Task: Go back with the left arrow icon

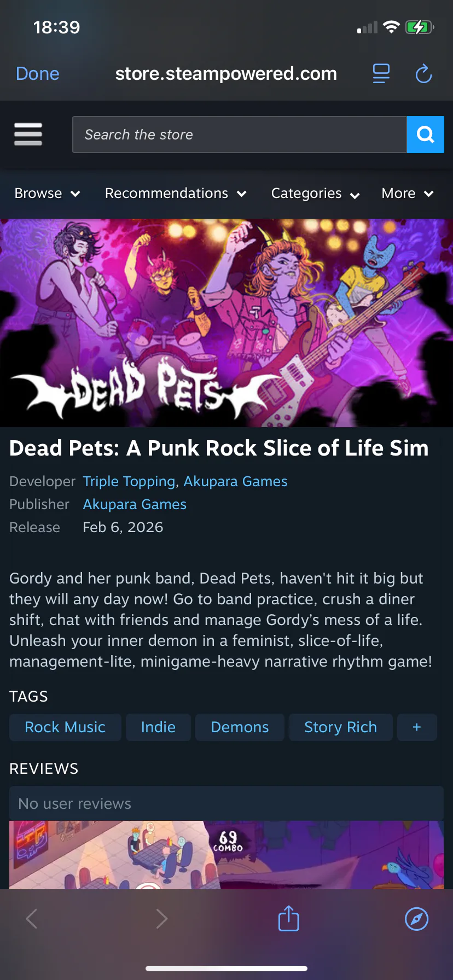Action: click(32, 919)
